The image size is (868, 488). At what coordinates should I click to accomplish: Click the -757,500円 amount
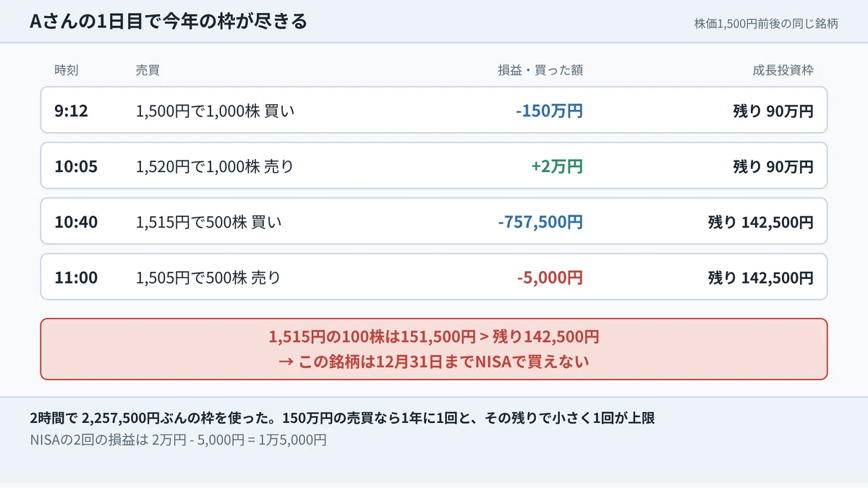(540, 223)
